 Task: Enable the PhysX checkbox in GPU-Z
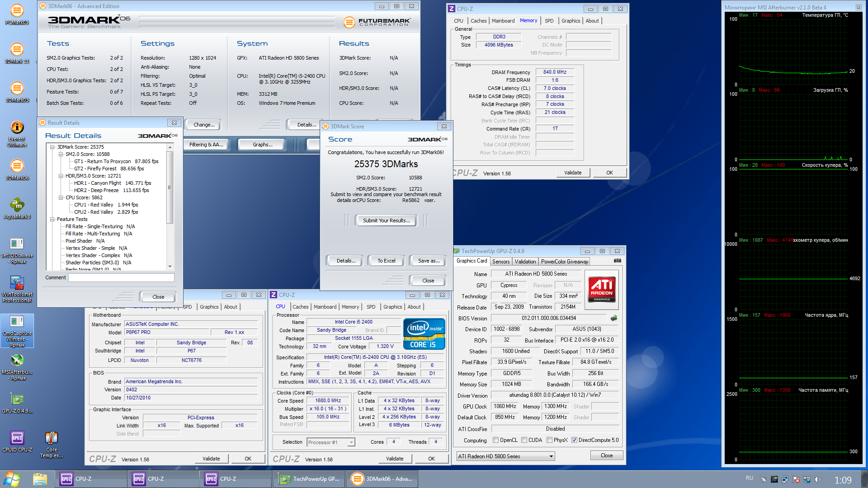[x=549, y=440]
